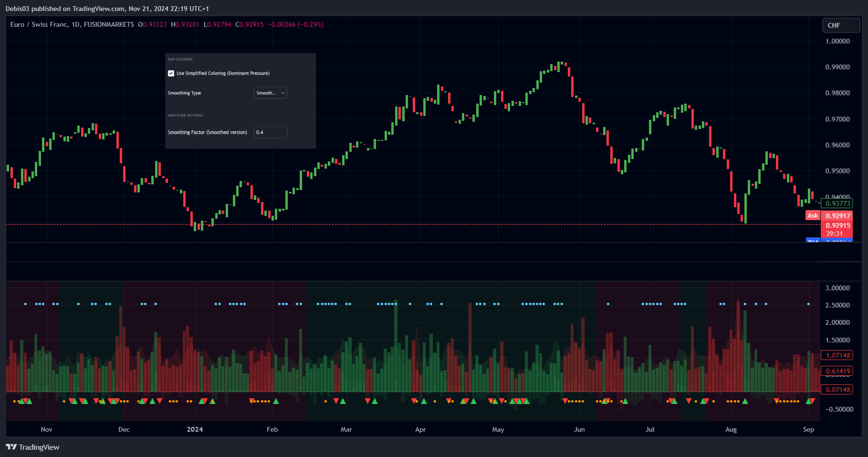
Task: Click the Smoothing Factor (Smoothed version) label
Action: click(x=207, y=132)
